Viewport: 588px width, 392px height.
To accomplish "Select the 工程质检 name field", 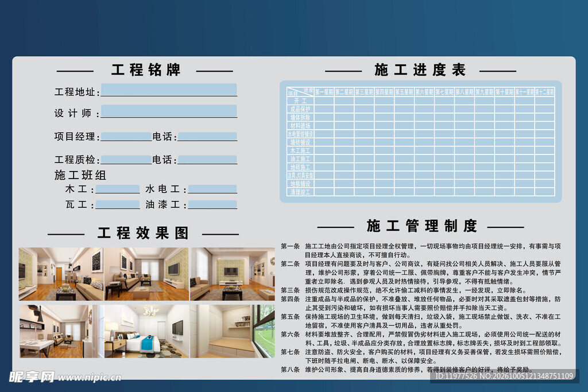I will [x=126, y=160].
